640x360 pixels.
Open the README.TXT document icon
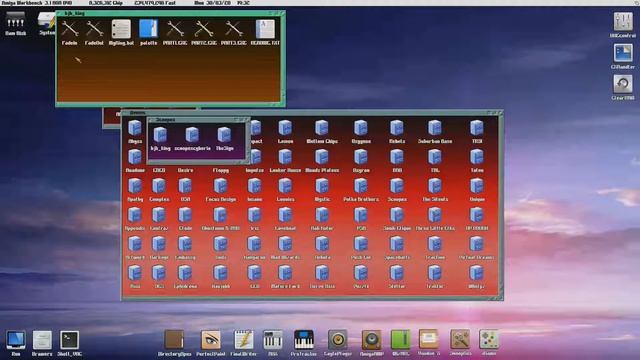coord(265,29)
